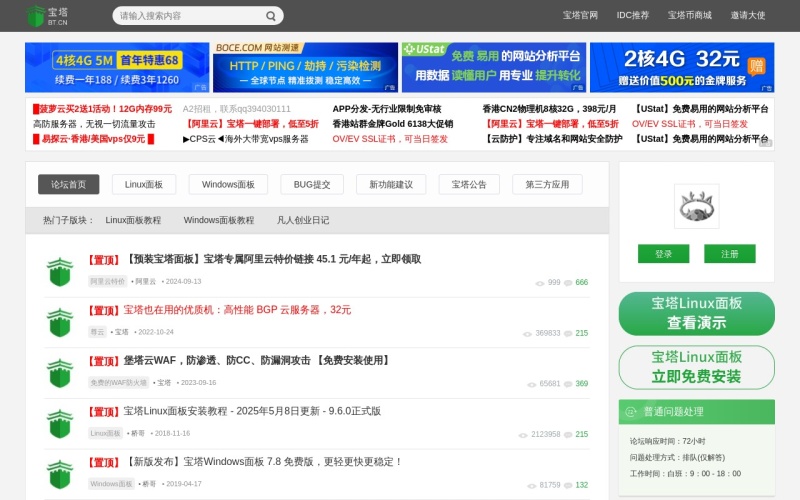The image size is (800, 500).
Task: Click the shield avatar beside the BGP 云服务器 post
Action: (60, 322)
